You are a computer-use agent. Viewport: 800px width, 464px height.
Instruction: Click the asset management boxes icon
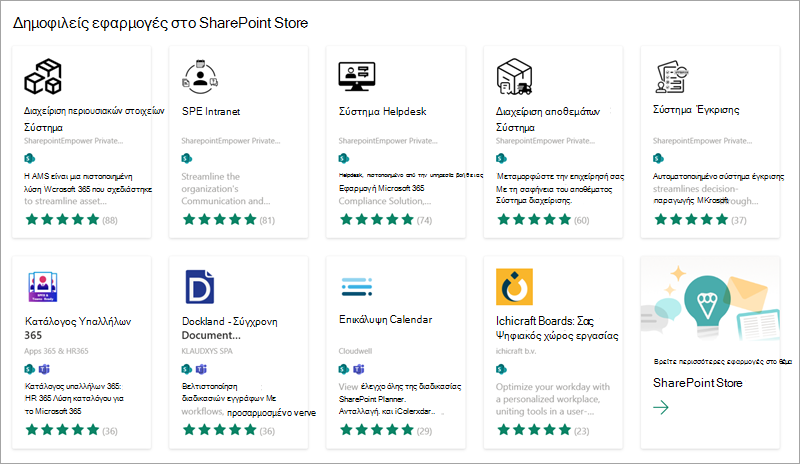43,77
